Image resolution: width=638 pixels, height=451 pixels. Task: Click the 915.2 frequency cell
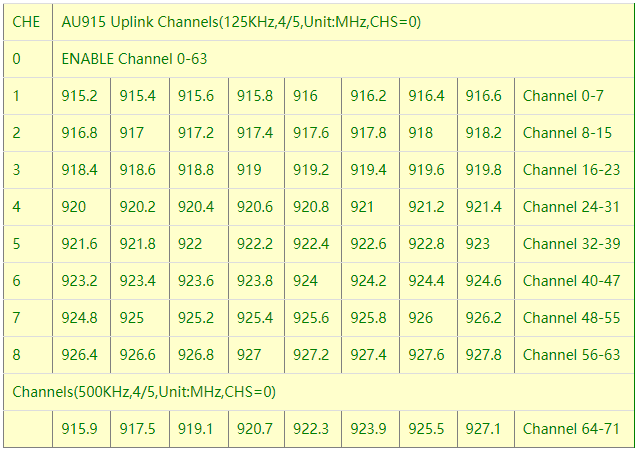point(81,96)
